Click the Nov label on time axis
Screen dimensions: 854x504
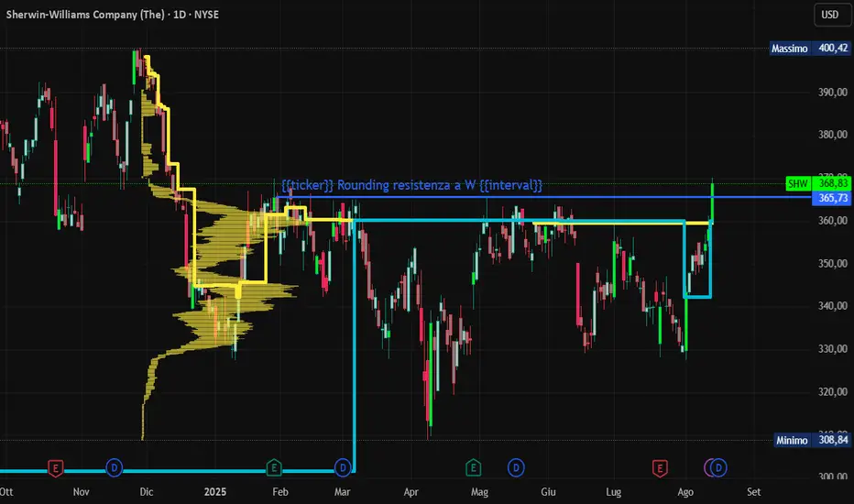(82, 492)
